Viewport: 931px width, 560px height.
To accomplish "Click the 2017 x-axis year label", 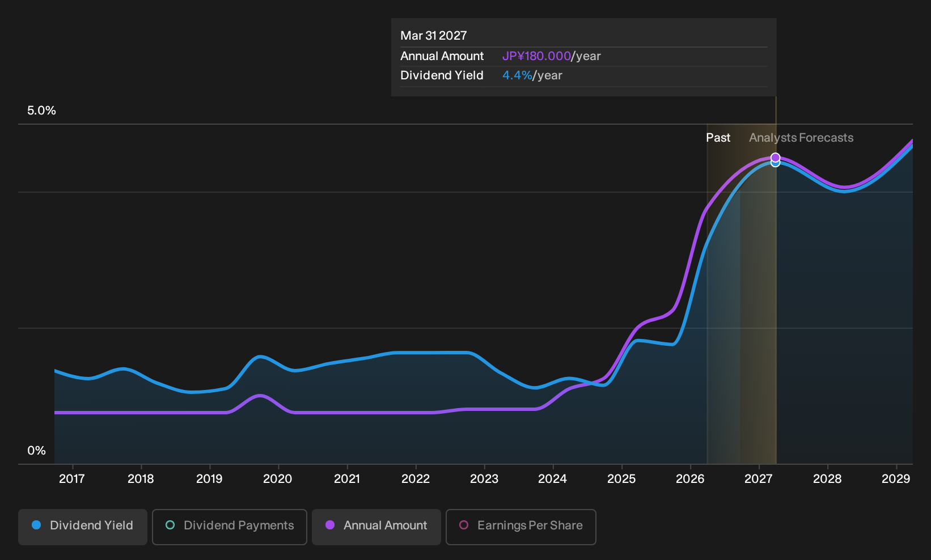I will [x=72, y=479].
